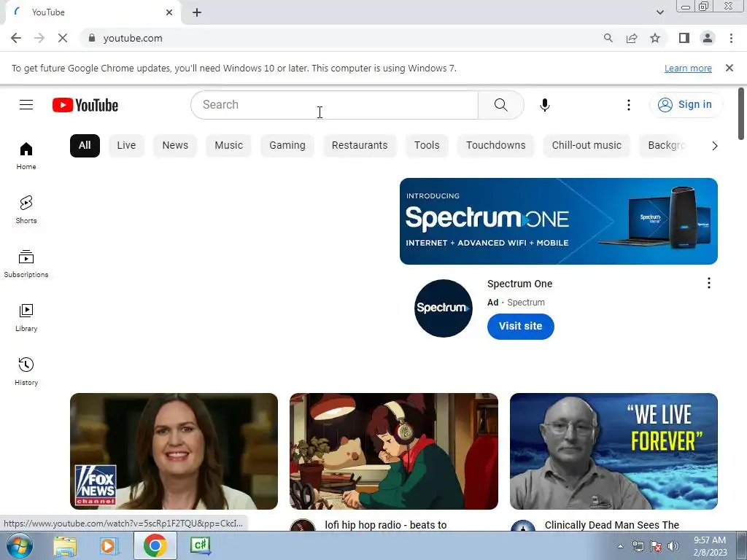
Task: Open the YouTube hamburger guide menu
Action: click(x=26, y=105)
